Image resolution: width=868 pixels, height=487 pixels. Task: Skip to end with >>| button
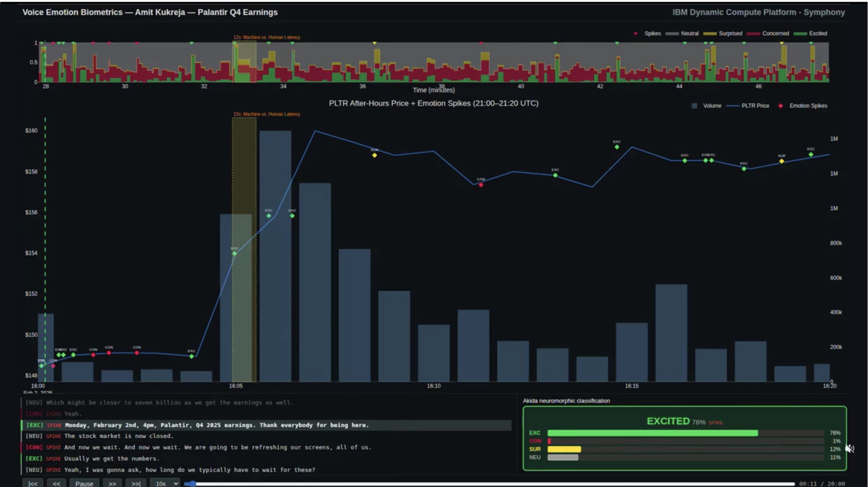tap(136, 483)
